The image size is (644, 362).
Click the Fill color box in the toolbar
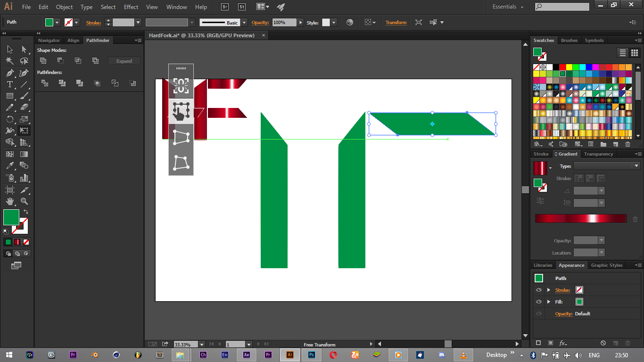point(11,218)
